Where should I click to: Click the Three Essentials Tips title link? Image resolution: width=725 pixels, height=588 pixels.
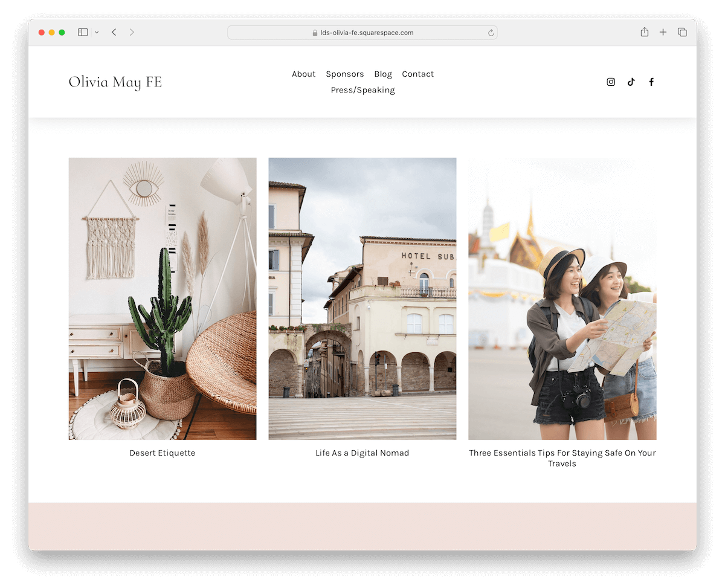click(562, 458)
